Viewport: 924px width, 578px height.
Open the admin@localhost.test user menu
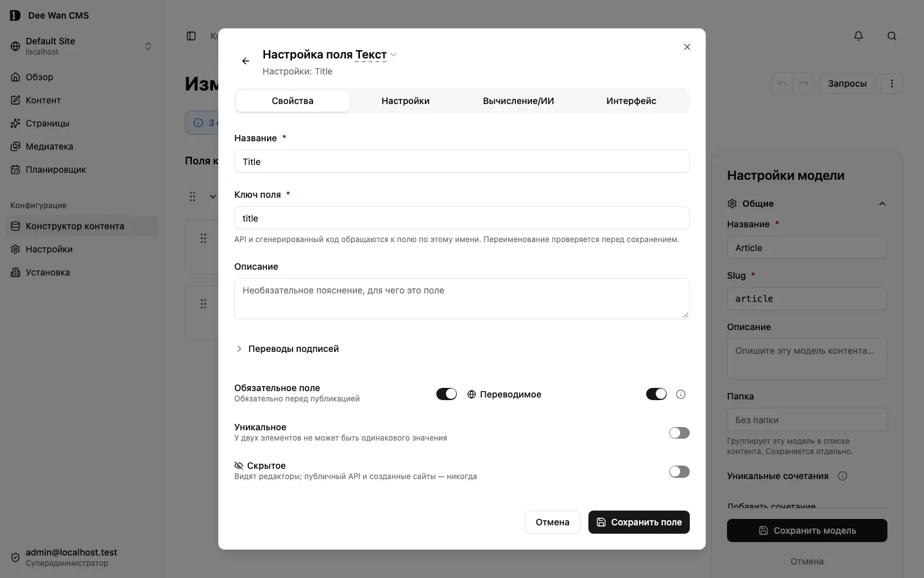click(81, 557)
